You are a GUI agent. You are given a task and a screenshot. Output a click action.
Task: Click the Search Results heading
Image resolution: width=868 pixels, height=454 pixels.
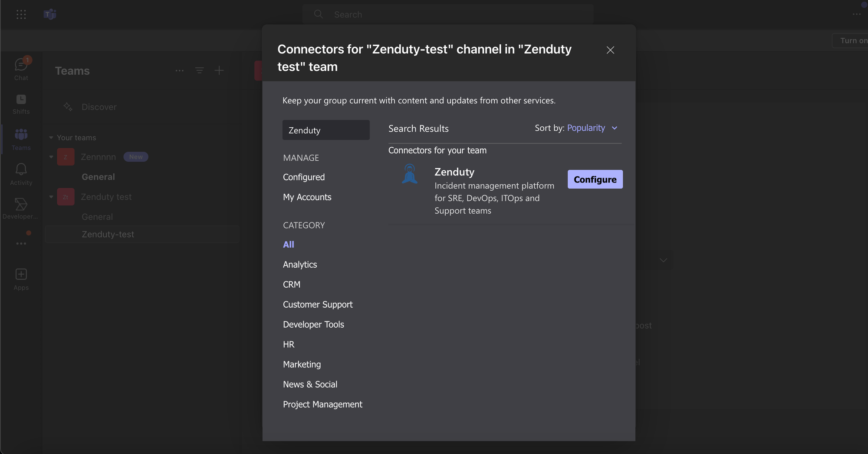pyautogui.click(x=418, y=129)
